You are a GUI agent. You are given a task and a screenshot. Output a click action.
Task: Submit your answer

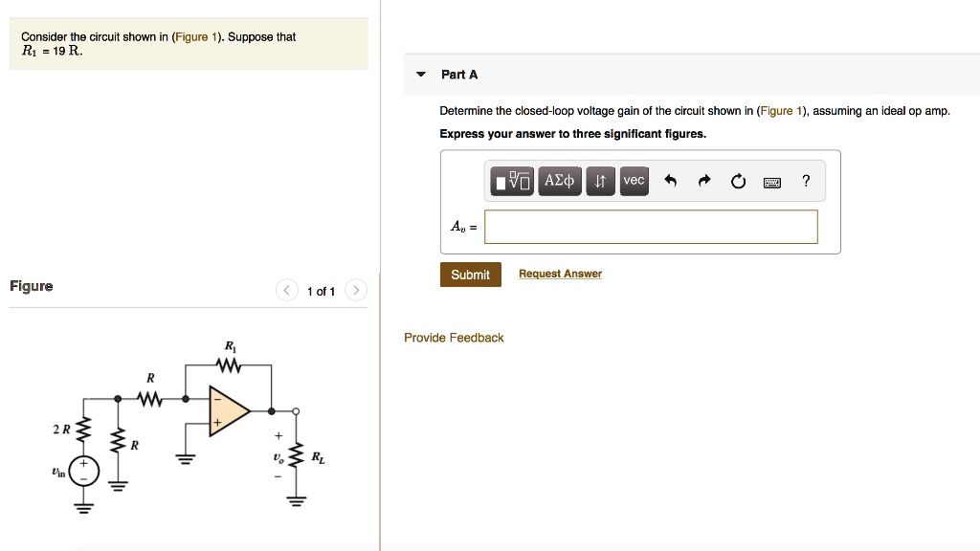tap(470, 275)
